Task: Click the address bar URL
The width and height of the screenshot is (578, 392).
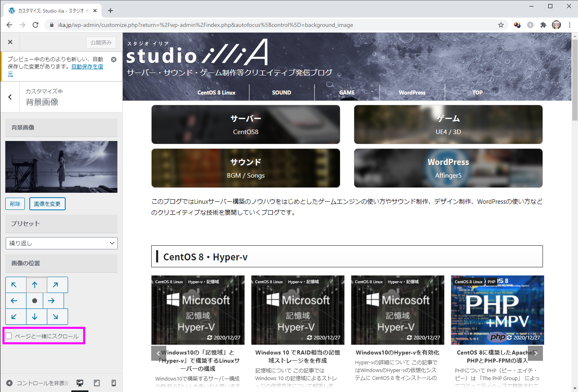Action: pos(205,25)
